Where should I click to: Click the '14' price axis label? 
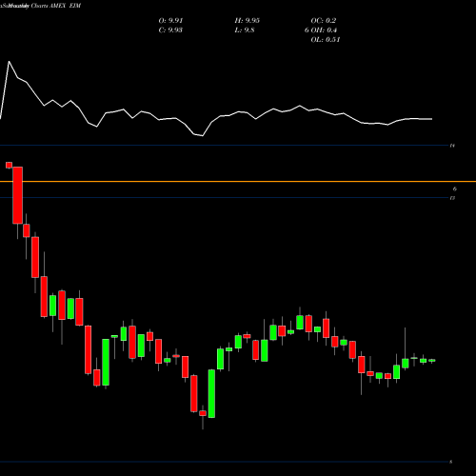coord(452,146)
